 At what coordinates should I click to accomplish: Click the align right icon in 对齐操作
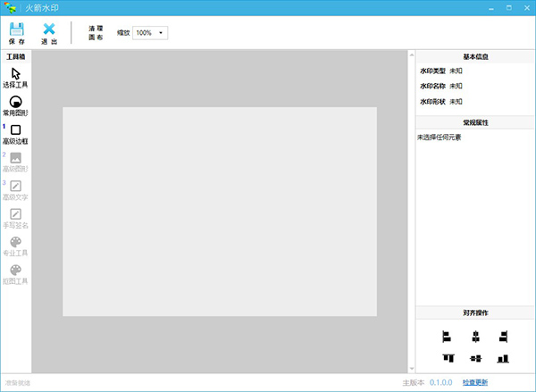pyautogui.click(x=504, y=337)
